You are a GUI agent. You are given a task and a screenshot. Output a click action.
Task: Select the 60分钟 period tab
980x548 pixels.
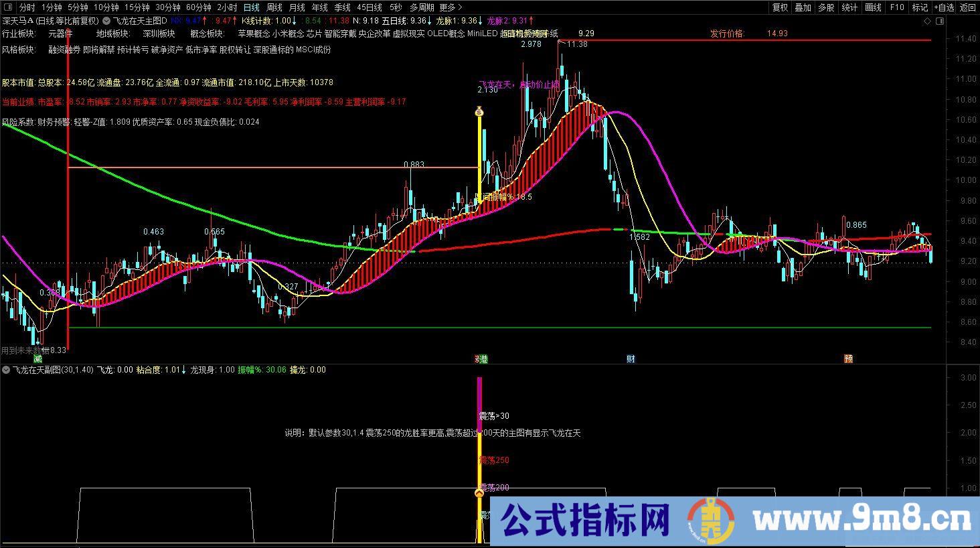click(198, 7)
